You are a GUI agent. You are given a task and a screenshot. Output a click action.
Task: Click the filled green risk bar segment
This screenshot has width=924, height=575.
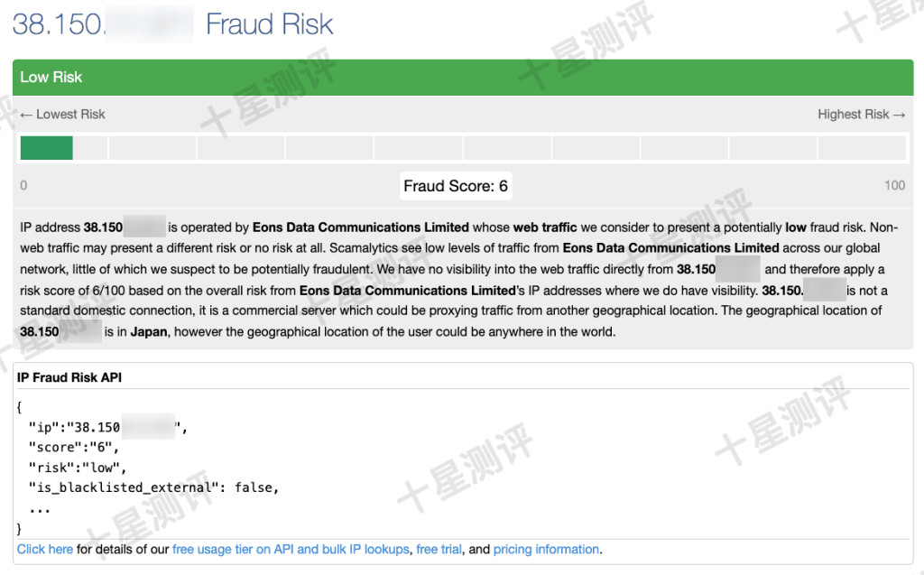[47, 147]
